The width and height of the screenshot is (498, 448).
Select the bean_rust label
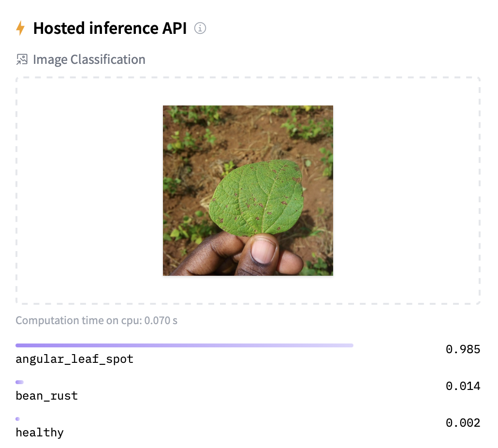[46, 396]
